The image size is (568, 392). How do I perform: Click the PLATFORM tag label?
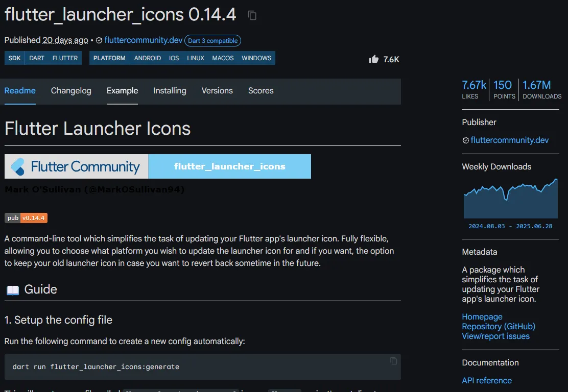pyautogui.click(x=109, y=58)
